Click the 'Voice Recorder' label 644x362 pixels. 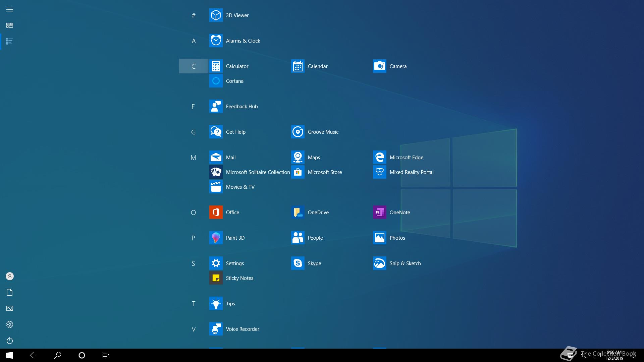click(243, 329)
